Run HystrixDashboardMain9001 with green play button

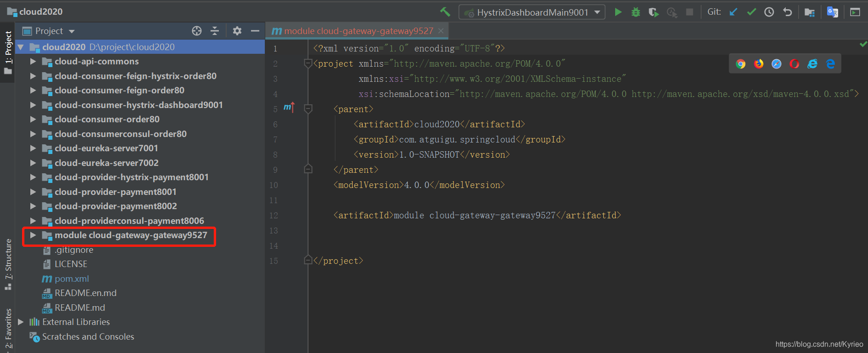[618, 12]
